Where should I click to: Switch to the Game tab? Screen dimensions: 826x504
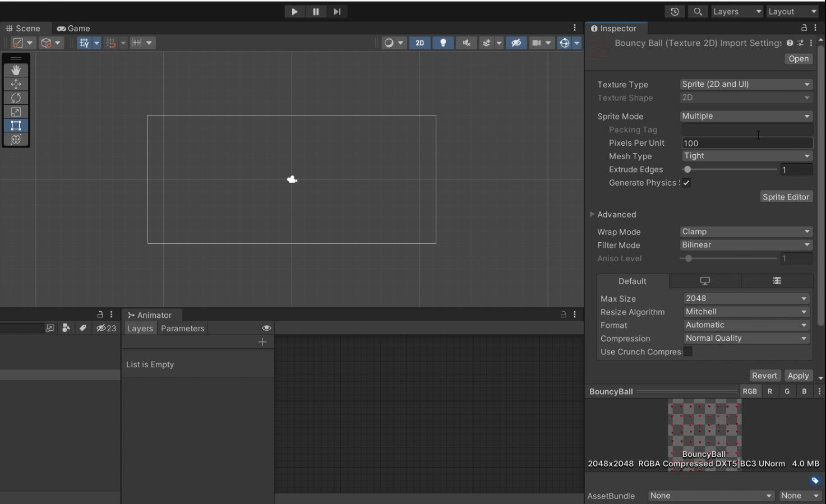click(73, 29)
